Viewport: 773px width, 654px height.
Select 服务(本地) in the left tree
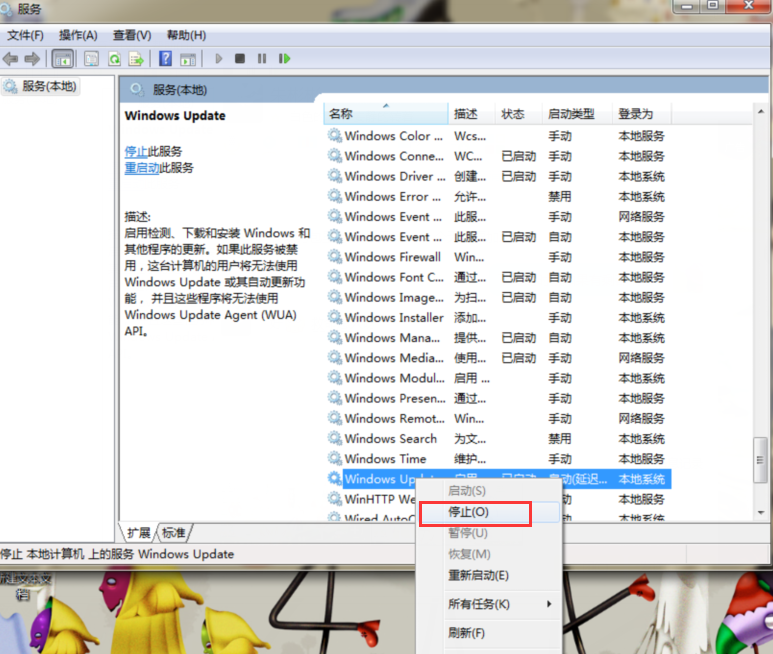(x=40, y=86)
